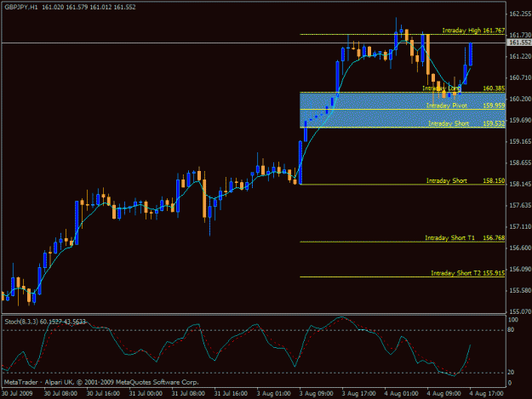Click the 30 Jul 16:00 time axis label
Image resolution: width=532 pixels, height=399 pixels.
click(103, 393)
